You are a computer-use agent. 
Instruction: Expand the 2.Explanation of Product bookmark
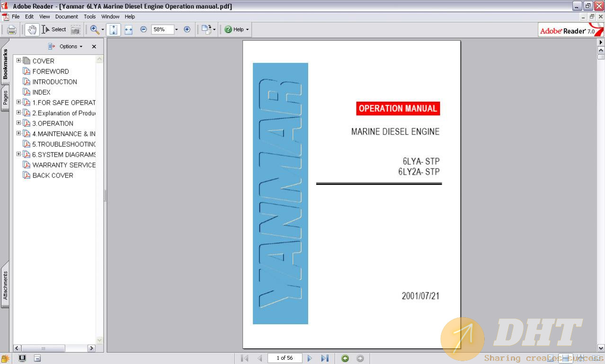click(x=18, y=112)
